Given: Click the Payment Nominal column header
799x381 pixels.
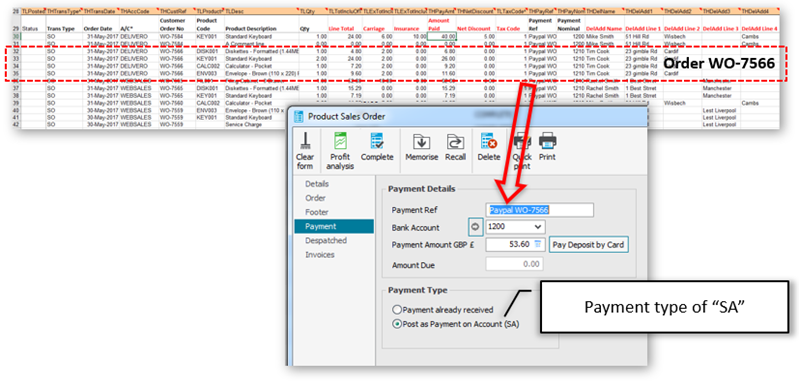Looking at the screenshot, I should click(x=570, y=25).
